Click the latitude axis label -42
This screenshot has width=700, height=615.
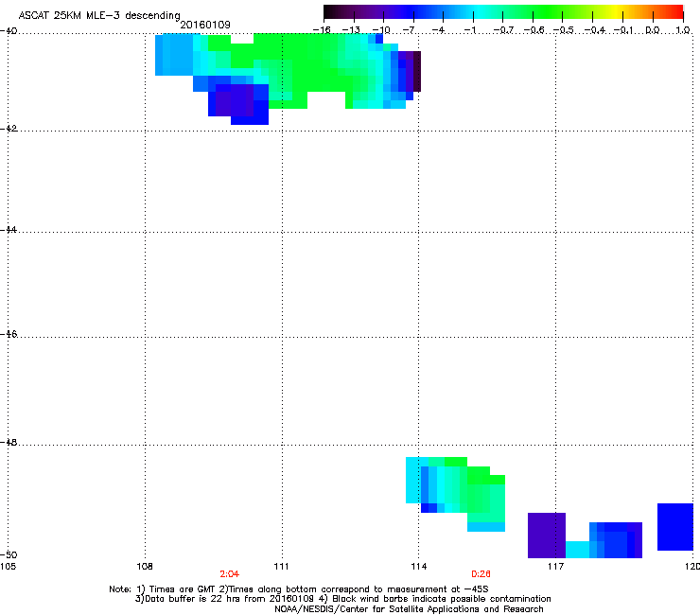[x=9, y=128]
